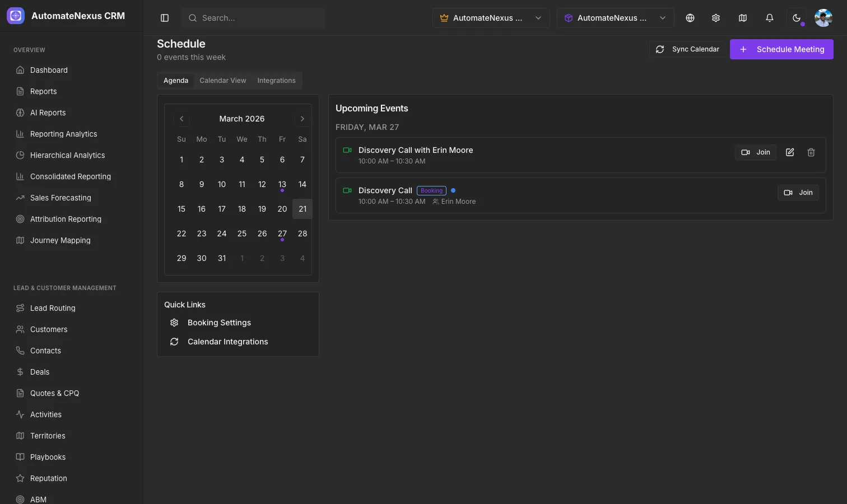Screen dimensions: 847x504
Task: Go to previous month in calendar
Action: (x=182, y=119)
